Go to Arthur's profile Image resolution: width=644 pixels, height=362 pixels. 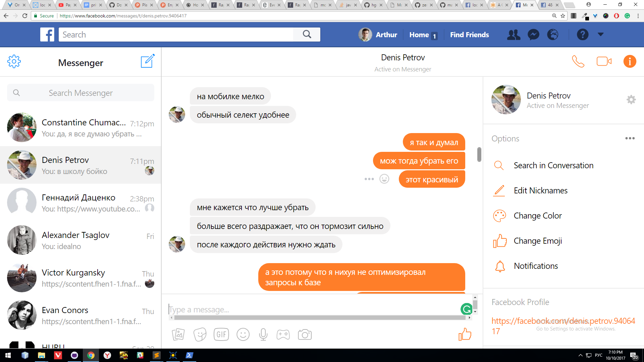(378, 35)
